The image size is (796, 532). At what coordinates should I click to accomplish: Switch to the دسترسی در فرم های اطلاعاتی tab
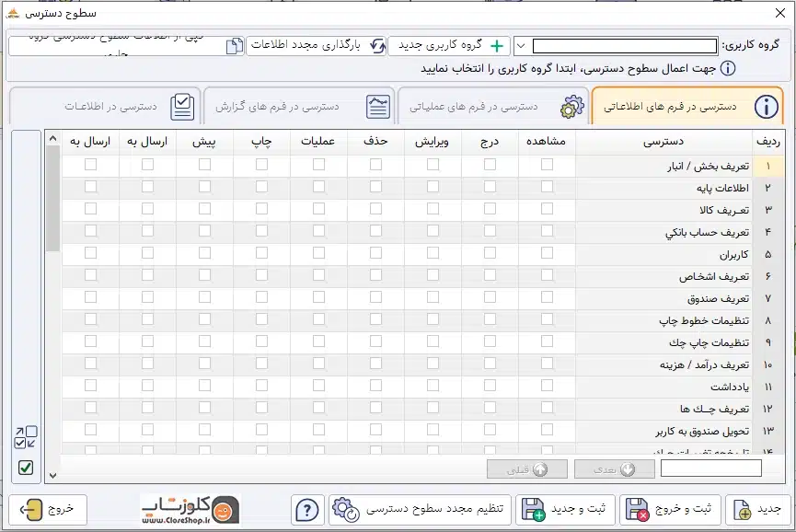tap(687, 106)
